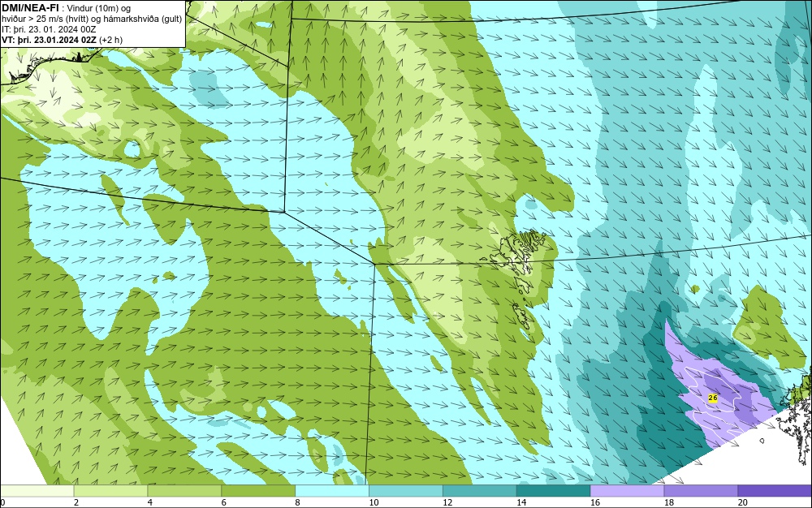Select the 18–20 m/s purple legend color
The image size is (812, 508).
pyautogui.click(x=702, y=491)
